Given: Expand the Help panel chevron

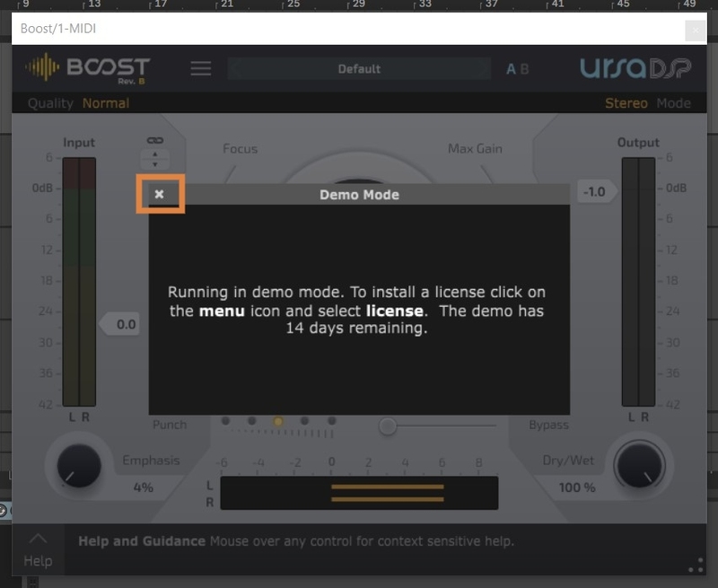Looking at the screenshot, I should 38,539.
